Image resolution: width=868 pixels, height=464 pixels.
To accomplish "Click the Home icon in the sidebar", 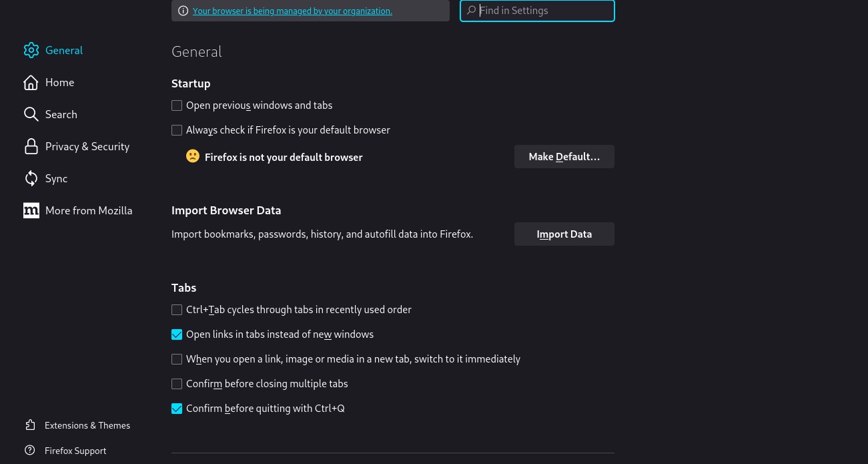I will (x=31, y=82).
